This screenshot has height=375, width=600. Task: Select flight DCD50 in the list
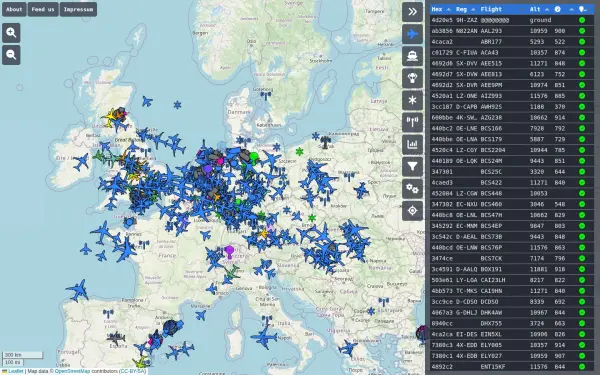(x=512, y=302)
